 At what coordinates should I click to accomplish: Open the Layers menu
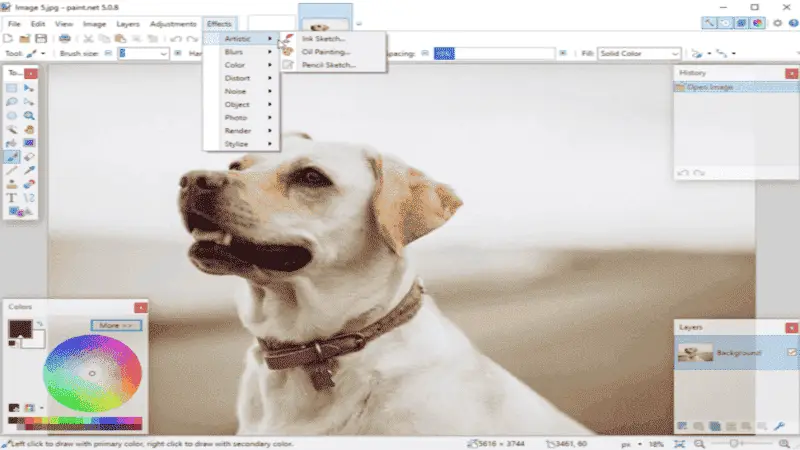pos(128,24)
